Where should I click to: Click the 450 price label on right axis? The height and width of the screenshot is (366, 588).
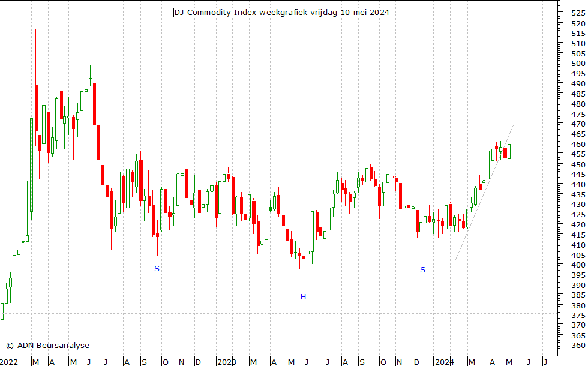[x=578, y=164]
